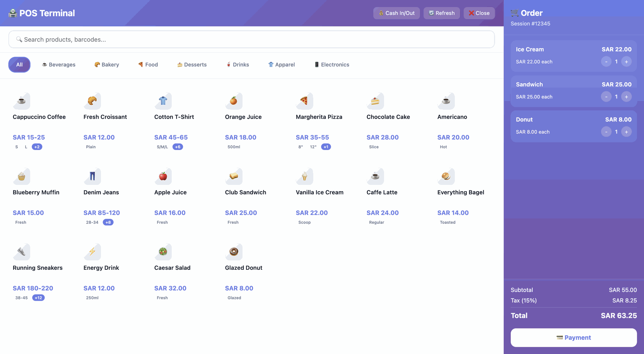Increase Donut quantity with plus button
Viewport: 644px width, 354px height.
point(626,132)
